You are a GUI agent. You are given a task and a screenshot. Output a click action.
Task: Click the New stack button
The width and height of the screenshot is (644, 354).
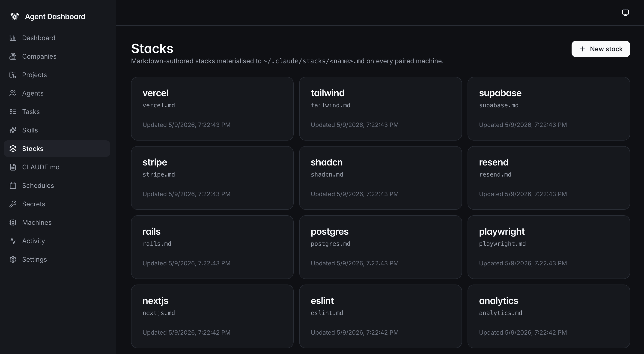point(600,49)
